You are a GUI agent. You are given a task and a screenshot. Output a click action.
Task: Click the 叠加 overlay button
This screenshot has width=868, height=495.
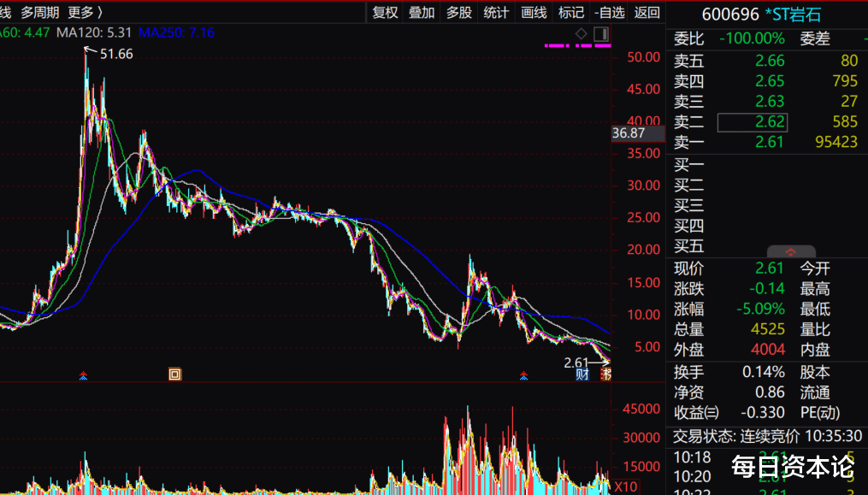coord(422,13)
